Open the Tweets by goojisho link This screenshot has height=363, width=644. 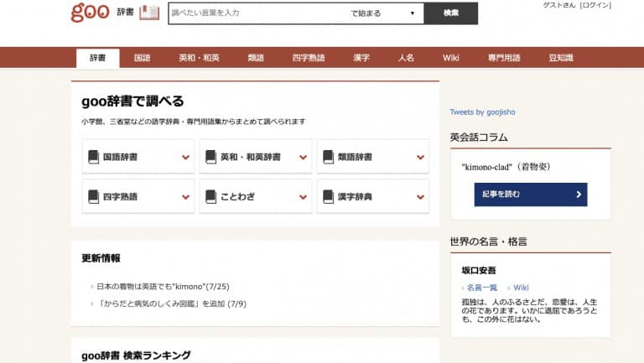coord(482,111)
